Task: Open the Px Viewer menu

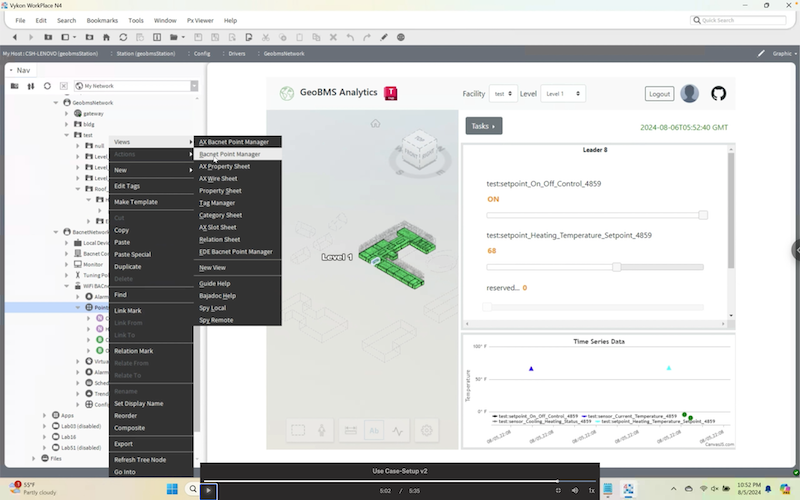Action: pos(200,20)
